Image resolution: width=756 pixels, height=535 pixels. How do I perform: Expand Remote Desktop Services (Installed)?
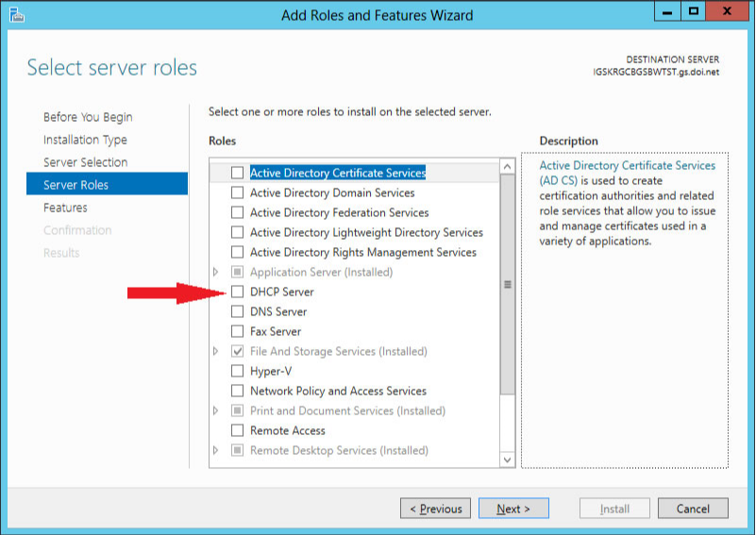[x=215, y=450]
